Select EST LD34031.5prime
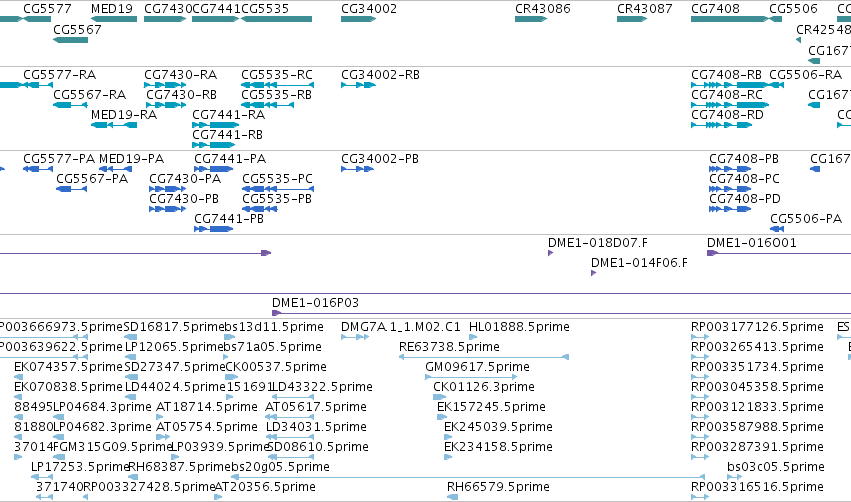The image size is (851, 502). (x=289, y=437)
